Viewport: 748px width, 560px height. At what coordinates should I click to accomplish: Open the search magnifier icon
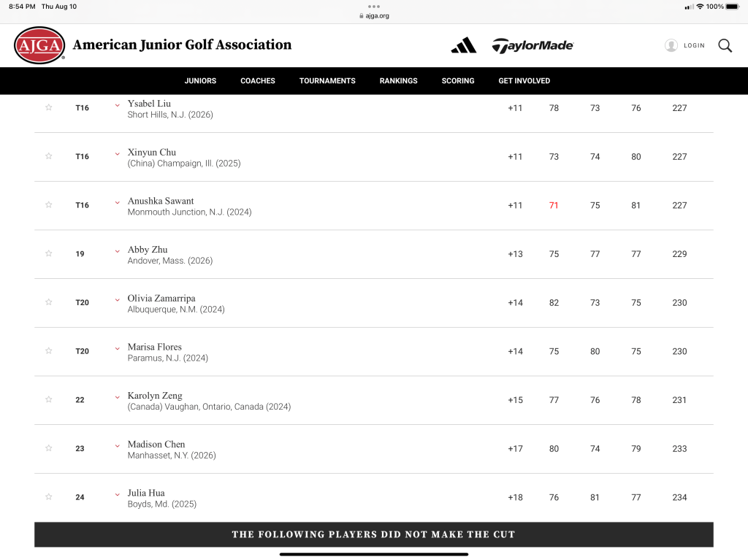coord(725,45)
